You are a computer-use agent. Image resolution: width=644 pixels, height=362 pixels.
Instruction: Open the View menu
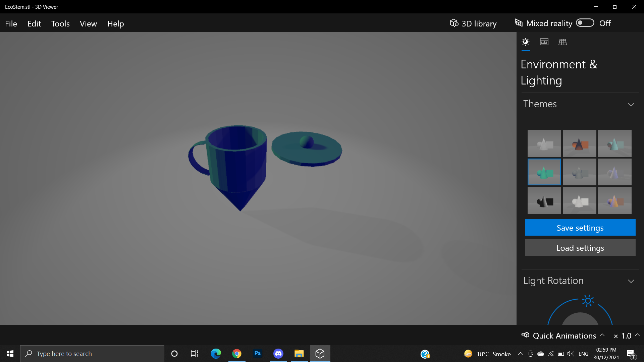pyautogui.click(x=88, y=24)
